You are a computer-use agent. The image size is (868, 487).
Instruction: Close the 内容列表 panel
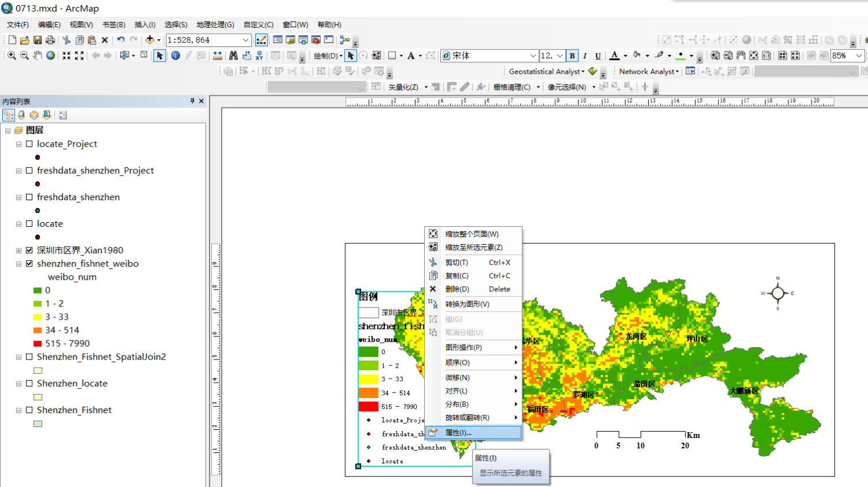201,101
